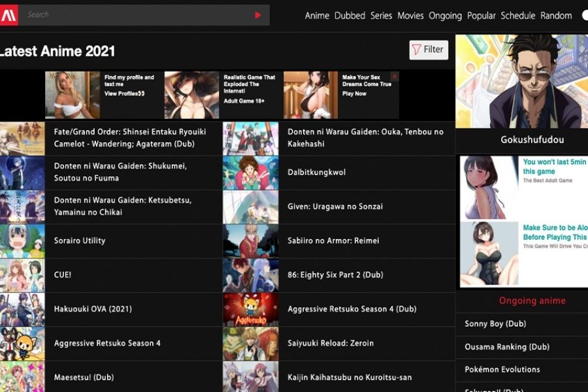The image size is (588, 392).
Task: Open Aggressive Retsuko Season 4 (non-dub) title
Action: pos(107,343)
